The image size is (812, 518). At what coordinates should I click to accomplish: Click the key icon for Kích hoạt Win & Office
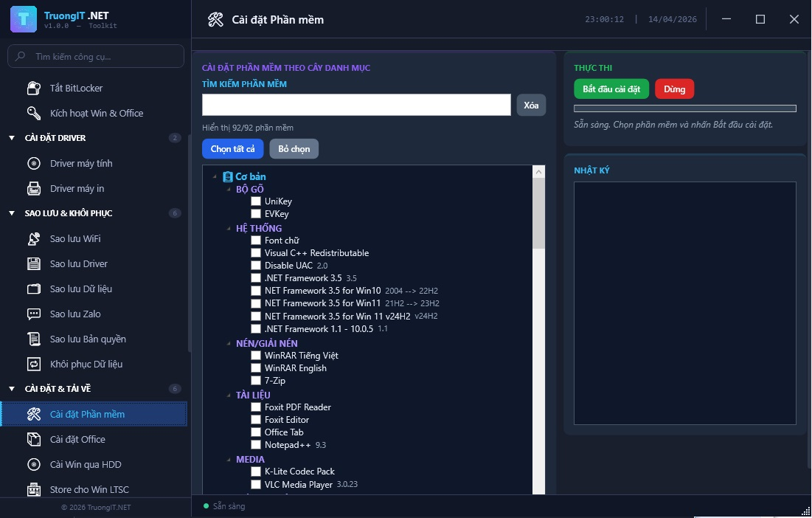click(x=34, y=114)
